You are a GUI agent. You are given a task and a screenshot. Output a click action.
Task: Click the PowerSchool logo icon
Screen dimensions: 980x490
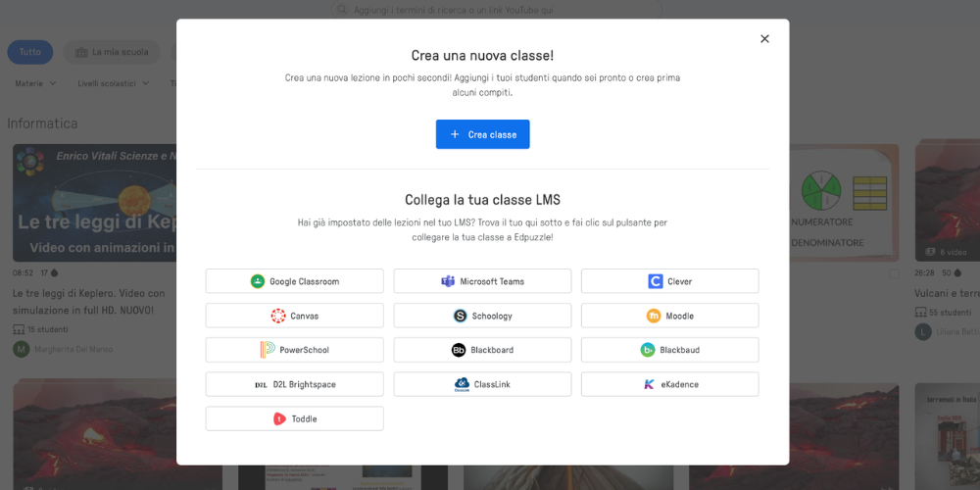point(268,350)
